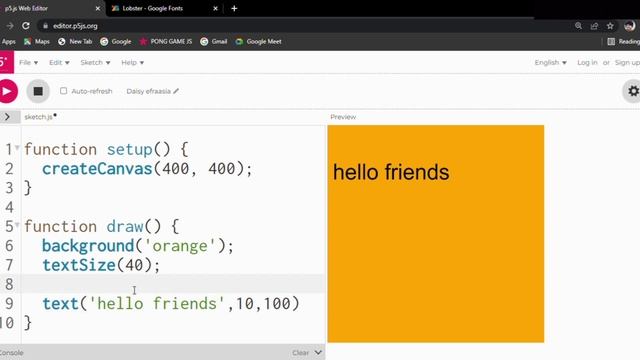Click line number 9 in gutter

click(x=9, y=304)
